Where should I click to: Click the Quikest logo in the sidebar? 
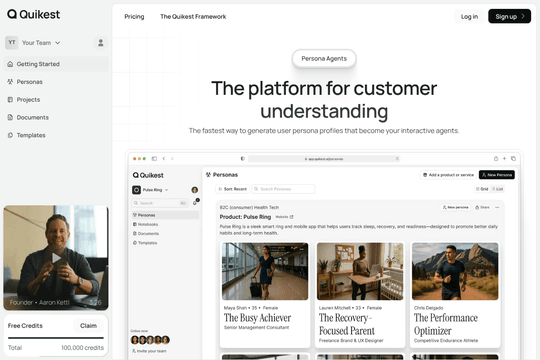click(33, 14)
